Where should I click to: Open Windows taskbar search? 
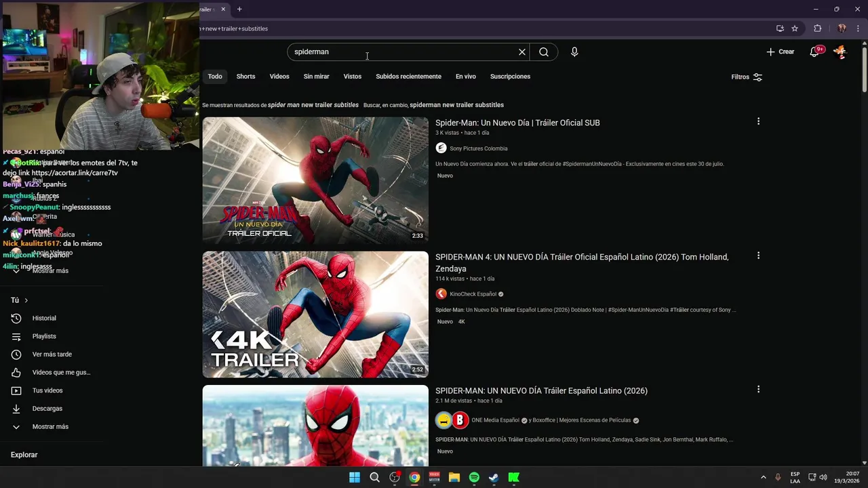click(374, 478)
